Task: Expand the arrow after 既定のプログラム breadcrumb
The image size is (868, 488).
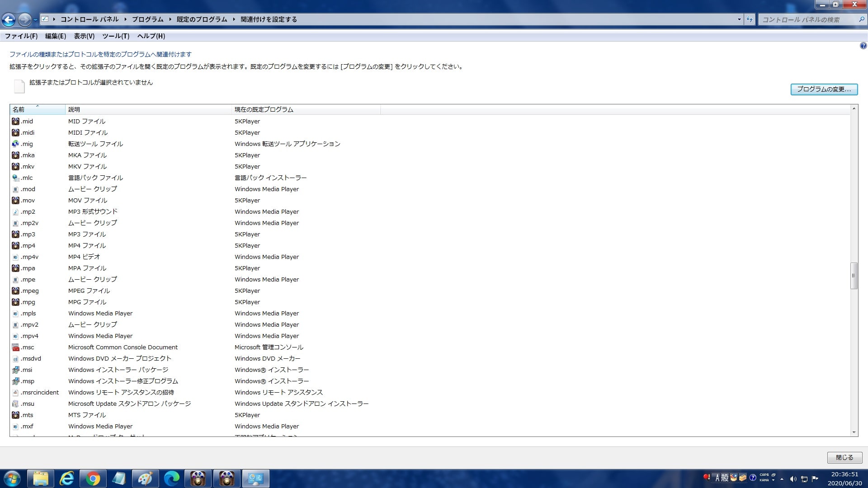Action: 234,19
